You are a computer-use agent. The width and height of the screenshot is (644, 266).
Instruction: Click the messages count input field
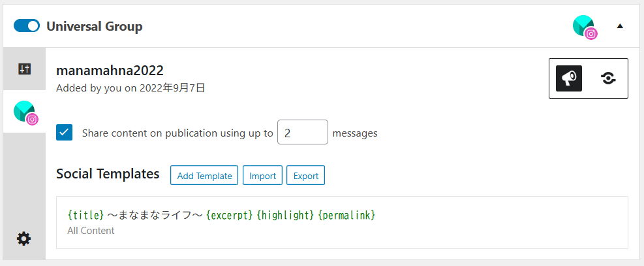point(302,133)
